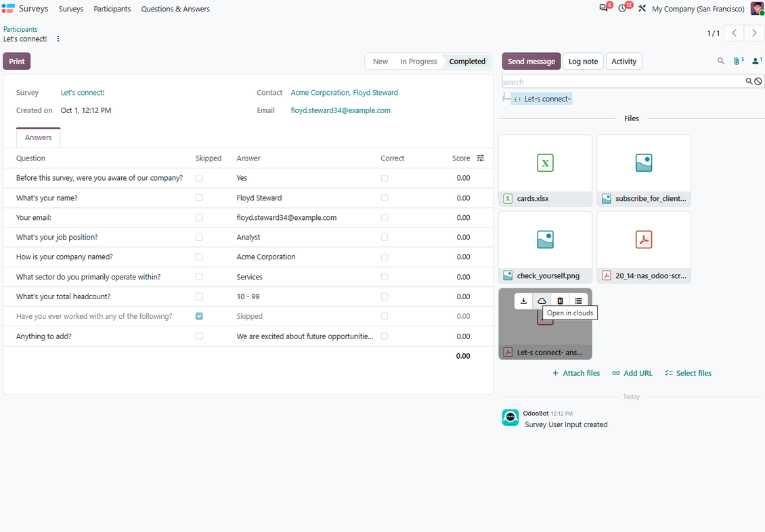Open the user avatar menu
Image resolution: width=765 pixels, height=532 pixels.
click(x=757, y=8)
